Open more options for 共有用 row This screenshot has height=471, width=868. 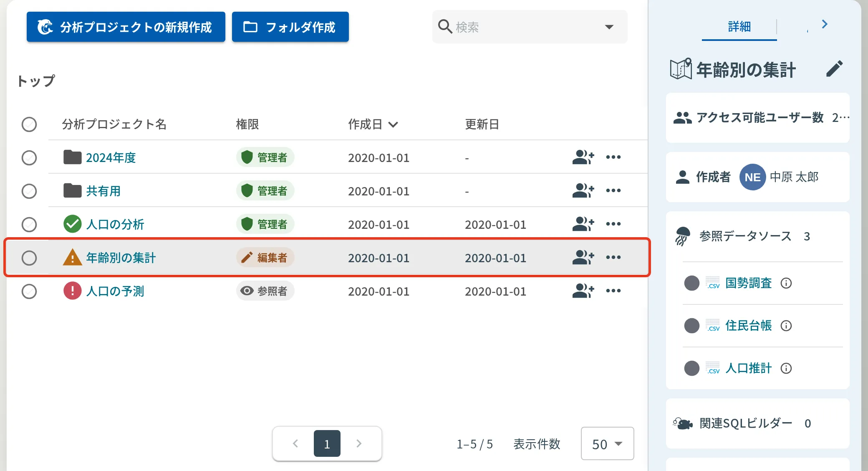[x=613, y=191]
